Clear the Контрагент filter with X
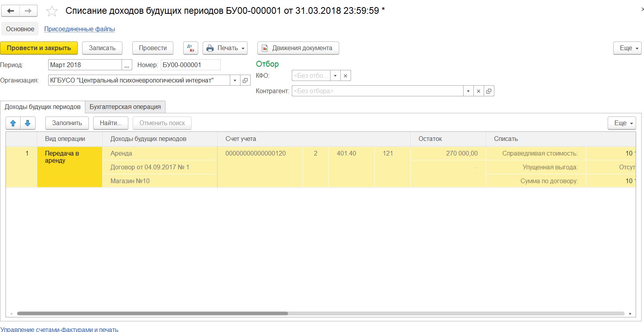The width and height of the screenshot is (644, 332). (x=479, y=91)
